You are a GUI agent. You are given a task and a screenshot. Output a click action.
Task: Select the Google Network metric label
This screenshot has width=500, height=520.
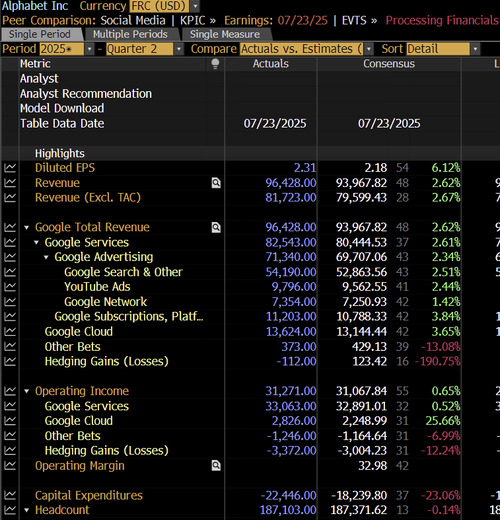105,302
